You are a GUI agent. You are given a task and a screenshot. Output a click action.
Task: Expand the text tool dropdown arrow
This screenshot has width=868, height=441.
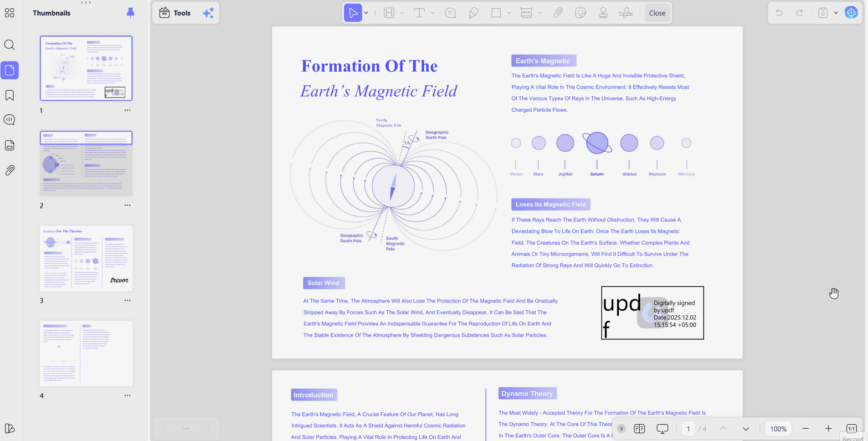tap(433, 13)
